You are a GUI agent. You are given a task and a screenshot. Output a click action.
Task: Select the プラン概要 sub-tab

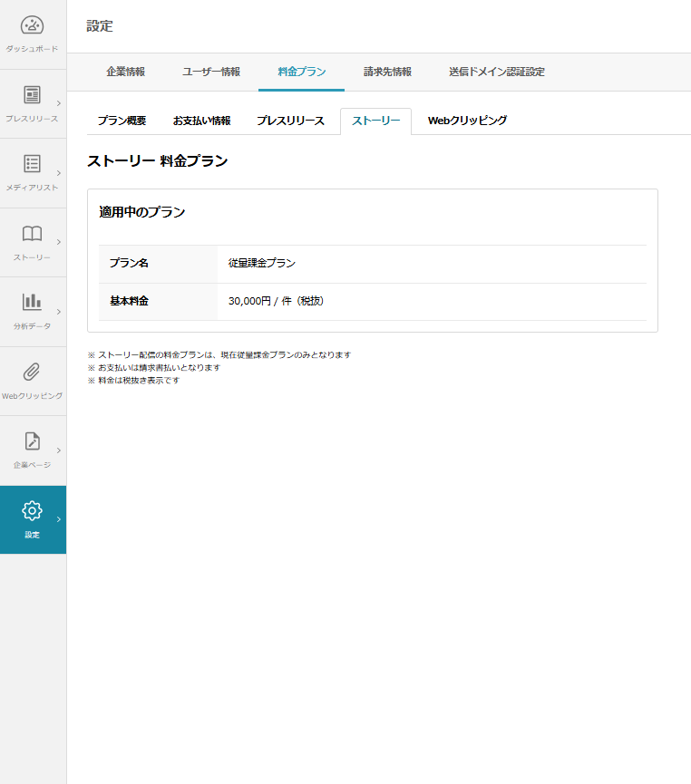(x=122, y=121)
